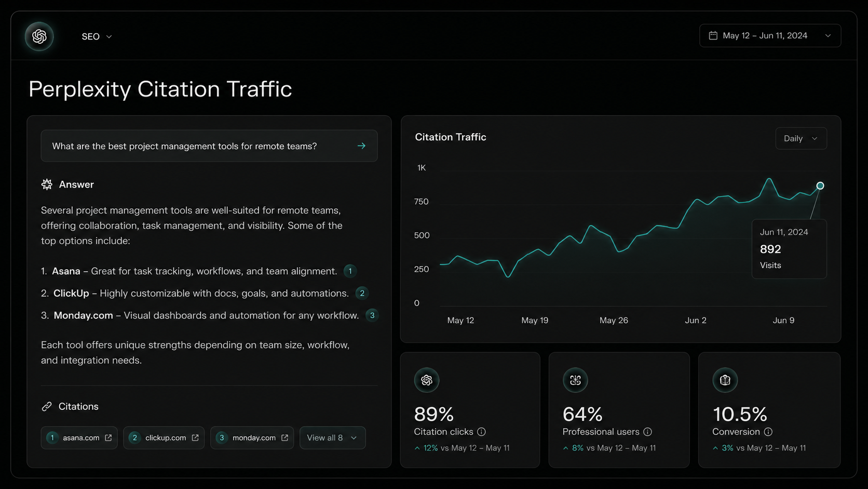Open citation badge 3 next to Monday.com
This screenshot has height=489, width=868.
(372, 315)
